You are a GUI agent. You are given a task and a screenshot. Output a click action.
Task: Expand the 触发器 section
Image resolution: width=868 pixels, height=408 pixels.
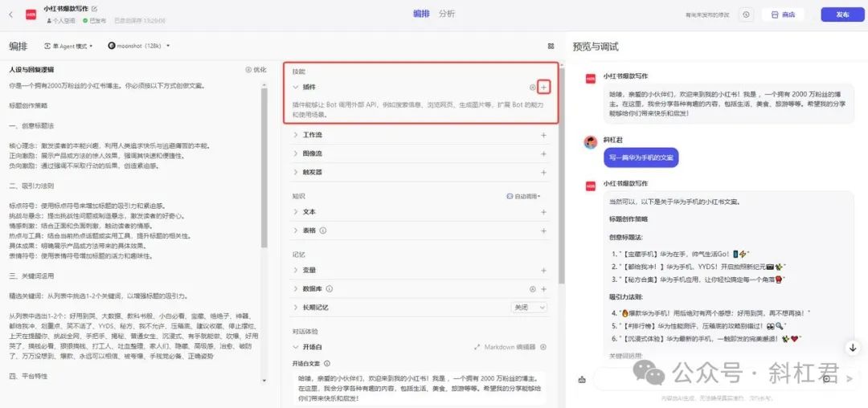tap(296, 173)
